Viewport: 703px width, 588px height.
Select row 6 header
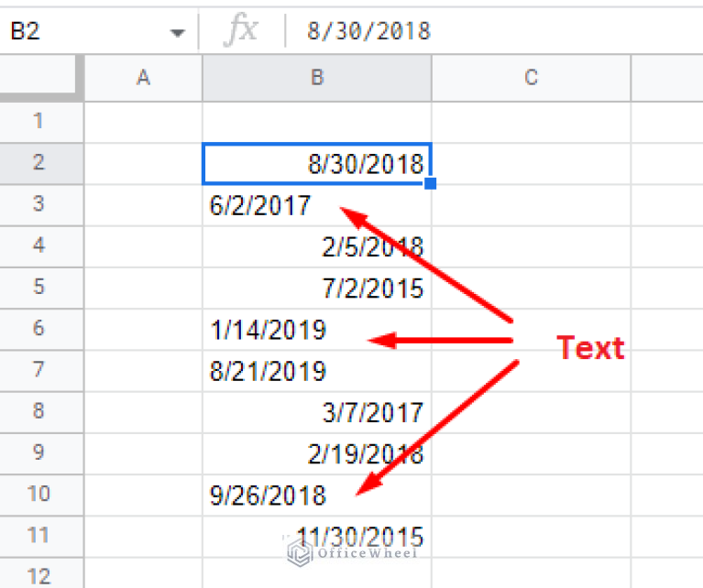tap(38, 328)
